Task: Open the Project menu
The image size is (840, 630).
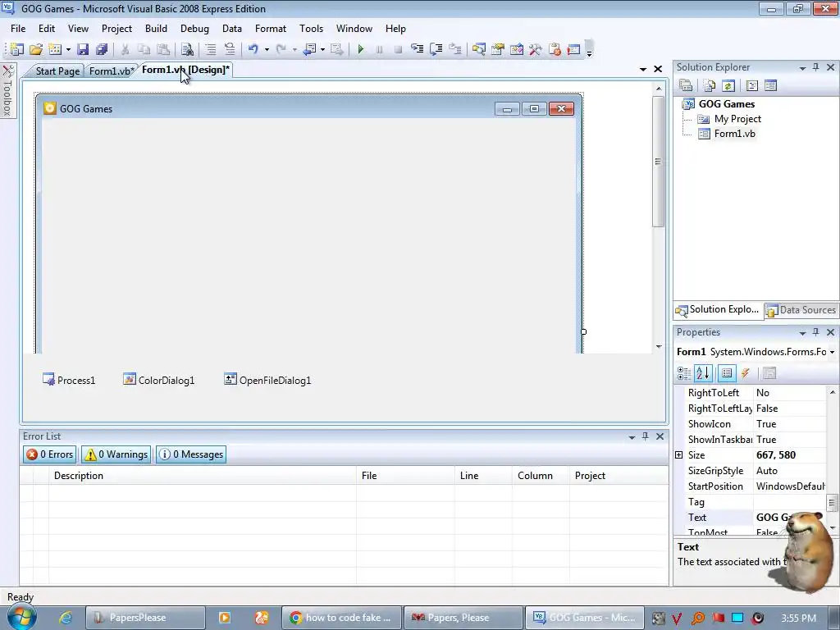Action: [116, 29]
